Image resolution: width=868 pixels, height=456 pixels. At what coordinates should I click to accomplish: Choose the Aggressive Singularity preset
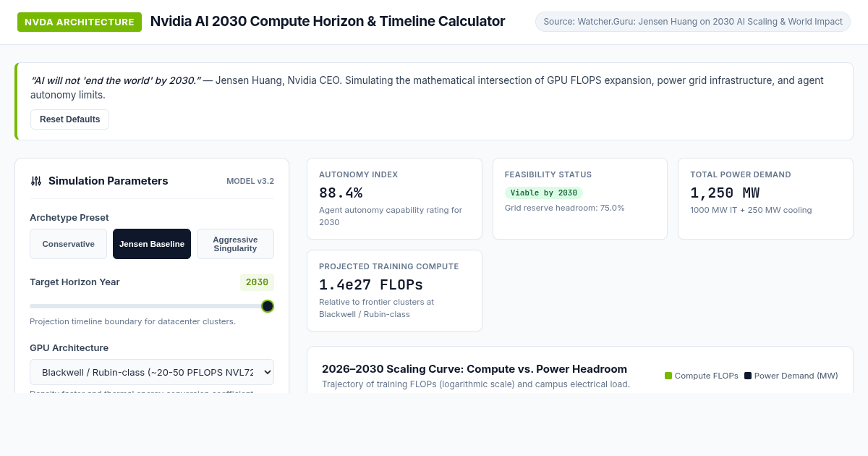(x=235, y=244)
